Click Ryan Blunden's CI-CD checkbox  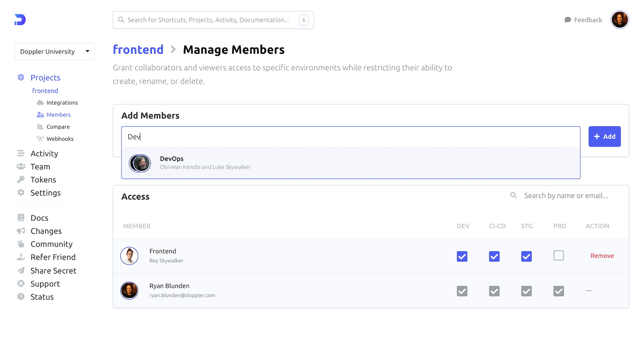pyautogui.click(x=494, y=291)
